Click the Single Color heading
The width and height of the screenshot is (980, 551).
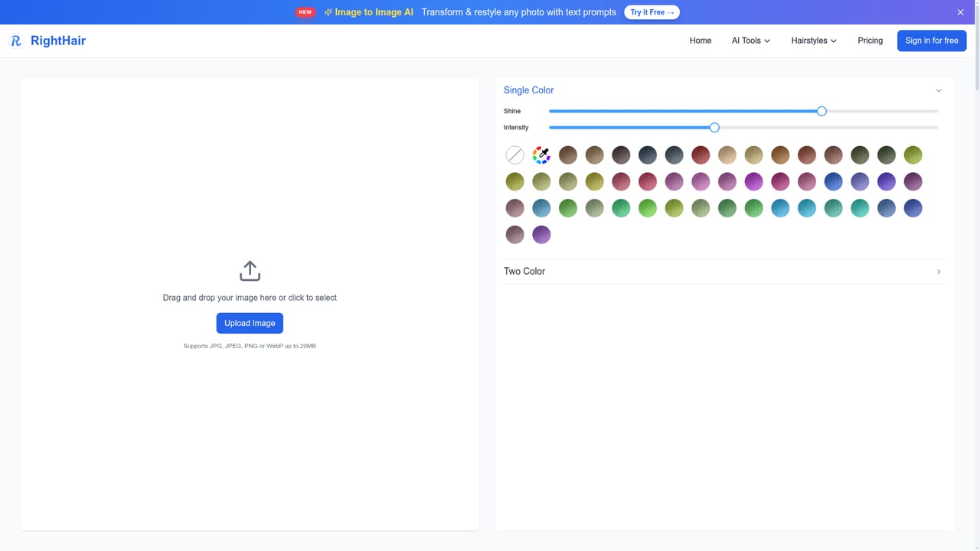[x=528, y=90]
